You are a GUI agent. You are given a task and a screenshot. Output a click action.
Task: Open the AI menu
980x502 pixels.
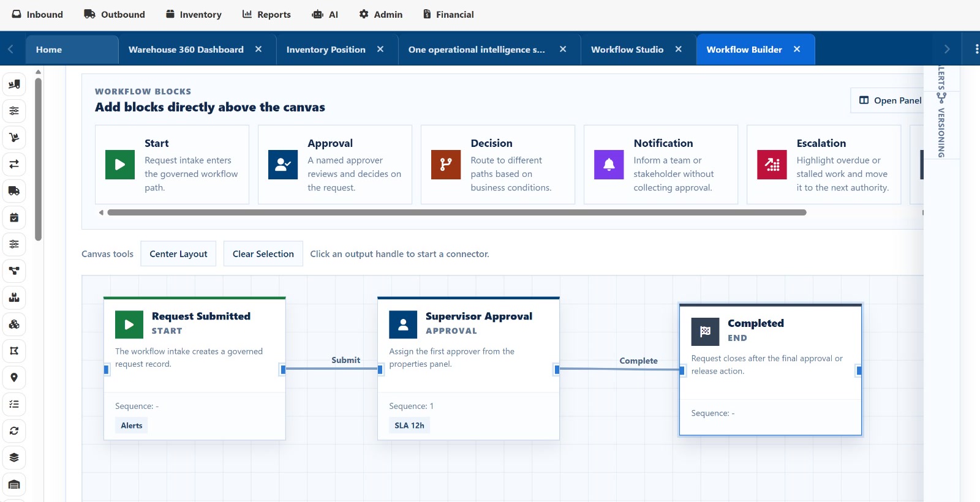coord(325,14)
